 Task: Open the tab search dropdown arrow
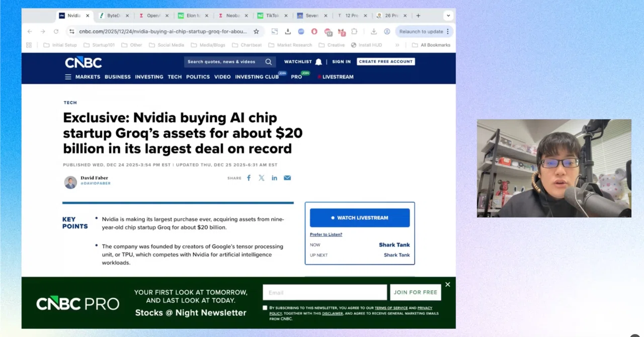coord(448,16)
